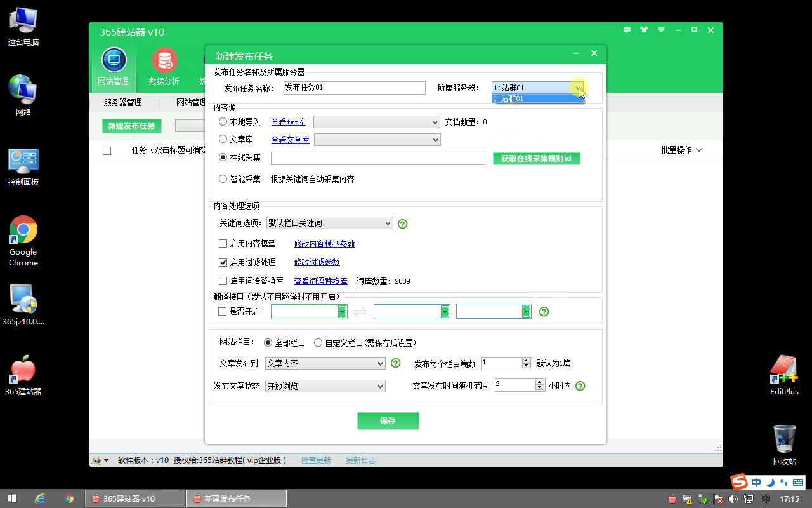This screenshot has width=812, height=508.
Task: Open 这台电脑 desktop icon
Action: (x=23, y=27)
